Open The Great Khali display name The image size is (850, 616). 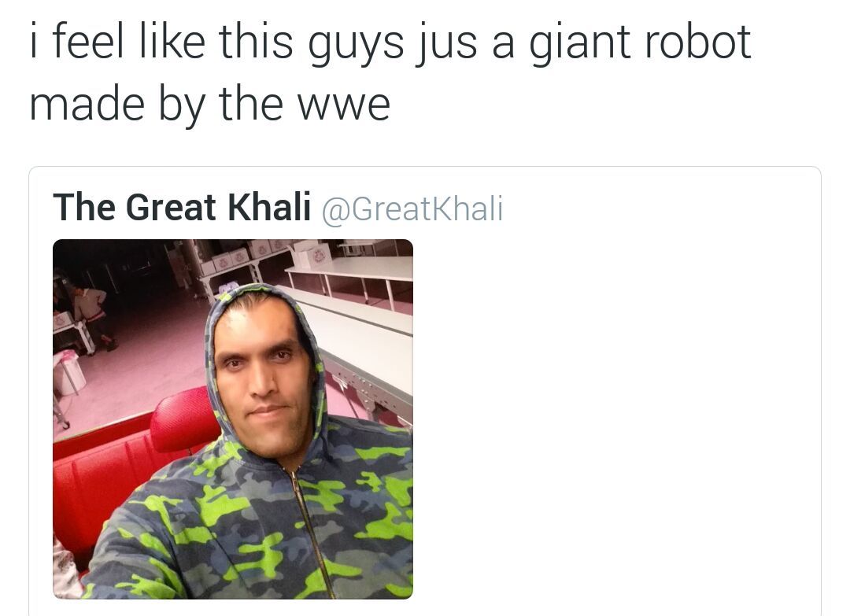click(x=182, y=207)
